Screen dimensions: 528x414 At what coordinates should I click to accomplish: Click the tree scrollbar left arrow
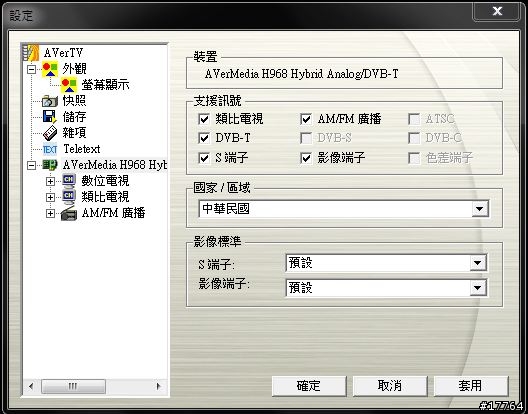coord(31,386)
